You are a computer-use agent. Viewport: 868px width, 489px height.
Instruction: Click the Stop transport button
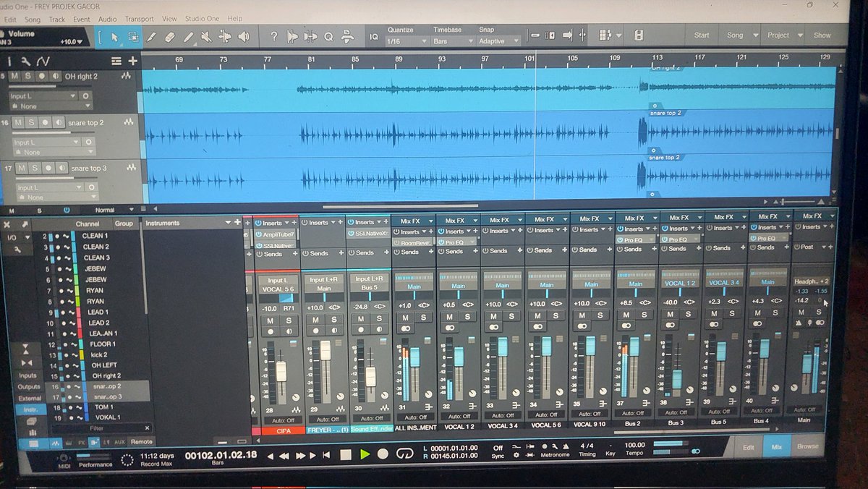[346, 454]
